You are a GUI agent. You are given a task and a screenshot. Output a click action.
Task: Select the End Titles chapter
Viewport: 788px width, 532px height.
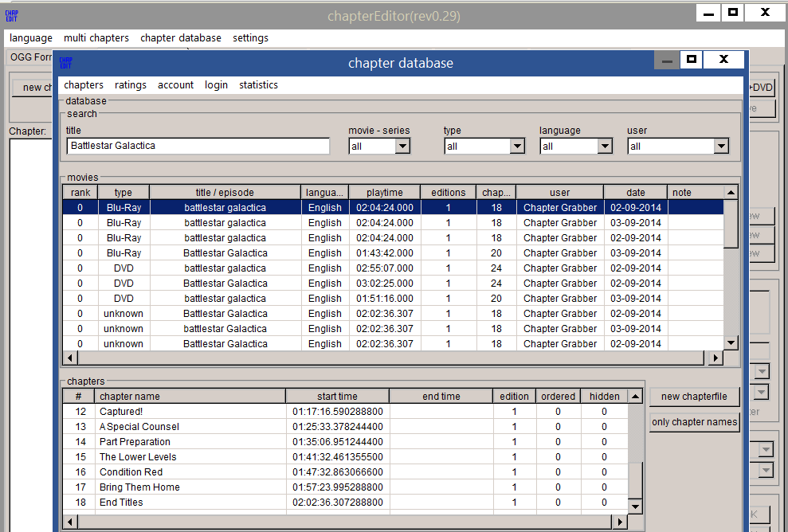pyautogui.click(x=345, y=503)
